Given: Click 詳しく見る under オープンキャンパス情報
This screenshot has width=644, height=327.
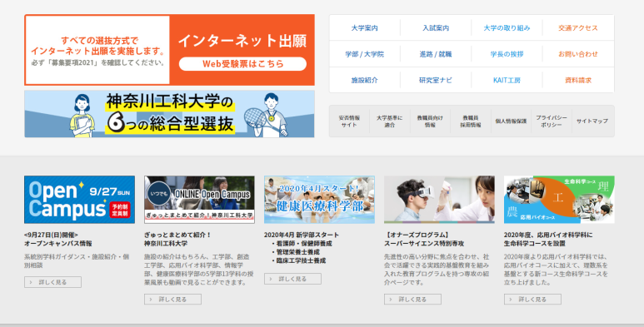Looking at the screenshot, I should (x=52, y=282).
